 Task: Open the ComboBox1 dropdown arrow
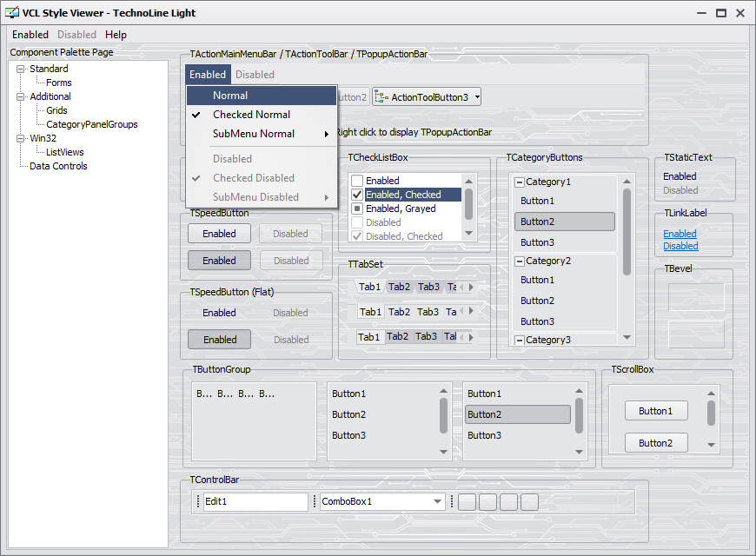[x=437, y=501]
